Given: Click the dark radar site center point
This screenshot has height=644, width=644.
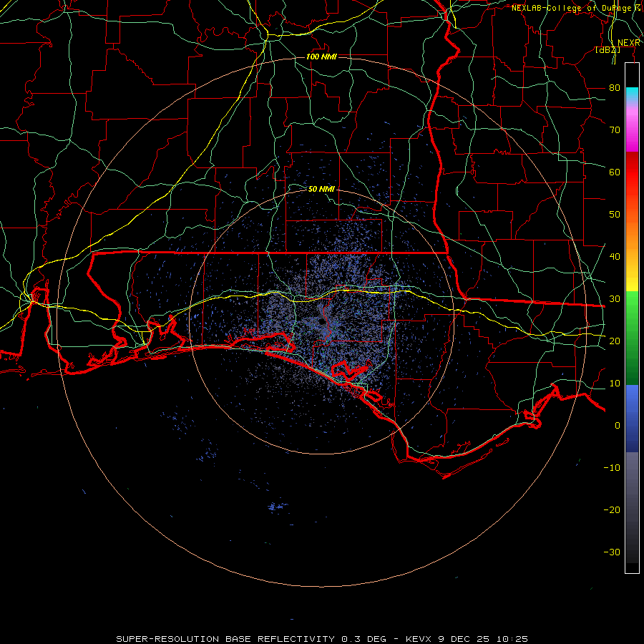Looking at the screenshot, I should click(x=322, y=323).
